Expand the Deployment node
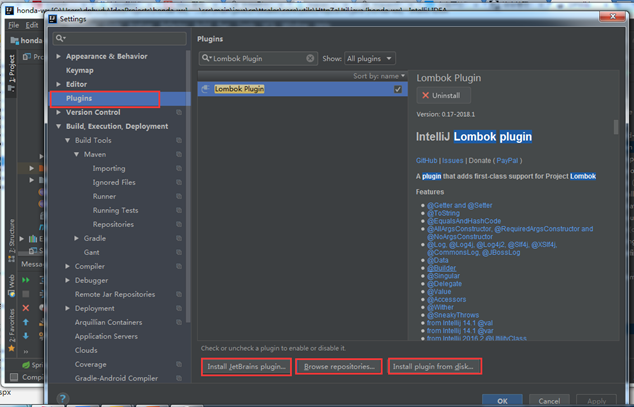This screenshot has width=634, height=407. pos(68,308)
